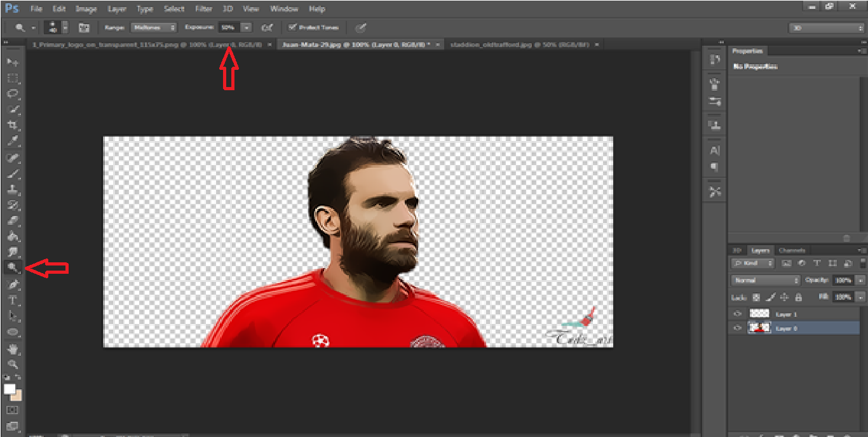Click the foreground color swatch
Image resolution: width=868 pixels, height=437 pixels.
coord(10,389)
